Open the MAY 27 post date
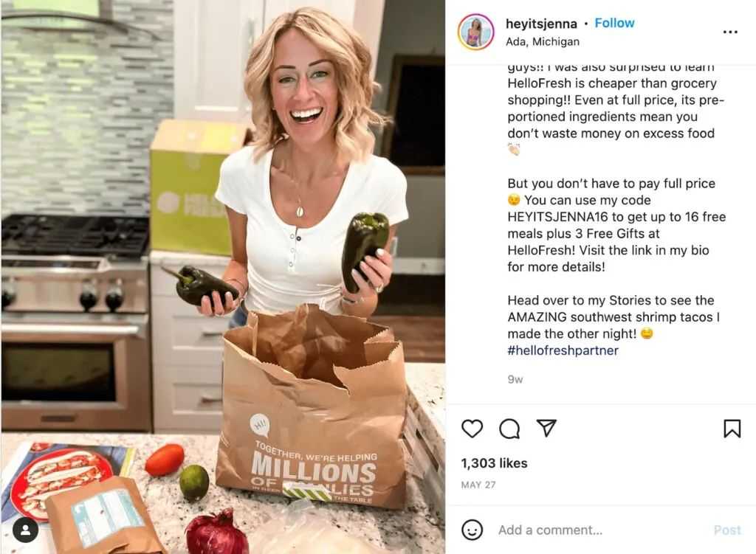 point(478,485)
